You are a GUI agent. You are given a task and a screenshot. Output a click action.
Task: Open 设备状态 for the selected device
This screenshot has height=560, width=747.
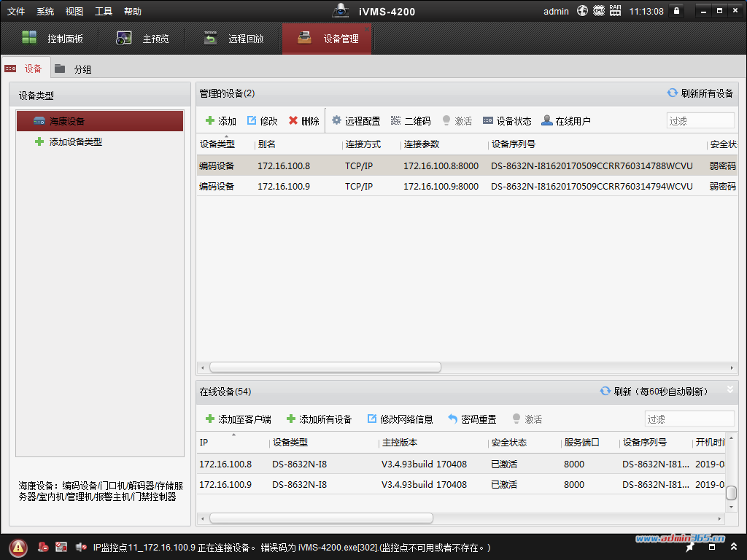coord(507,121)
